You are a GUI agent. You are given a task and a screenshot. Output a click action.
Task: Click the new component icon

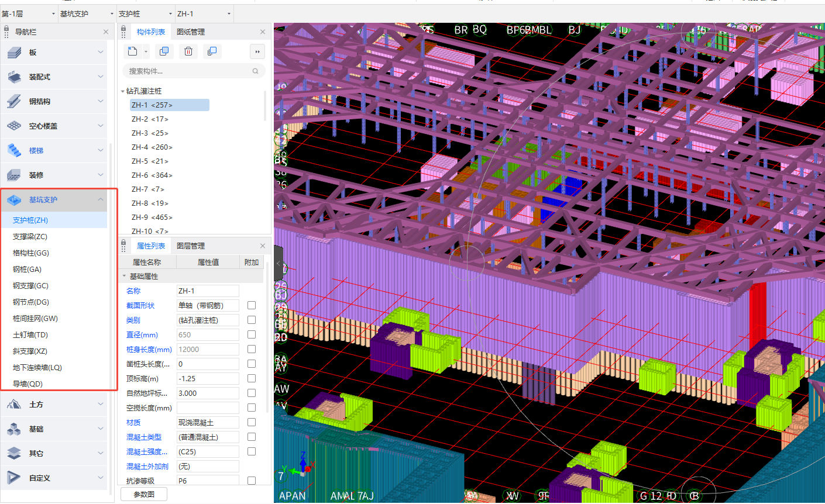[133, 51]
